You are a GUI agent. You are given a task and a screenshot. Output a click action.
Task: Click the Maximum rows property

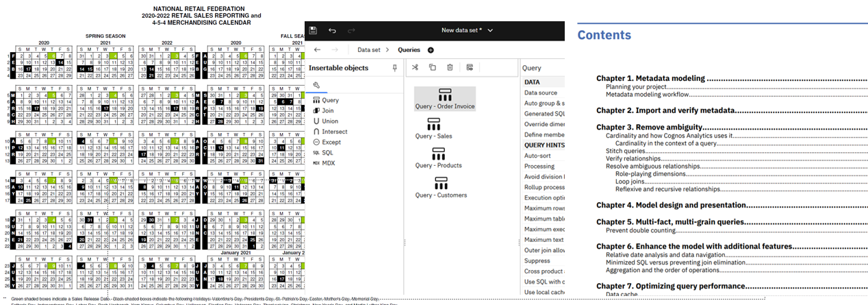(x=544, y=208)
